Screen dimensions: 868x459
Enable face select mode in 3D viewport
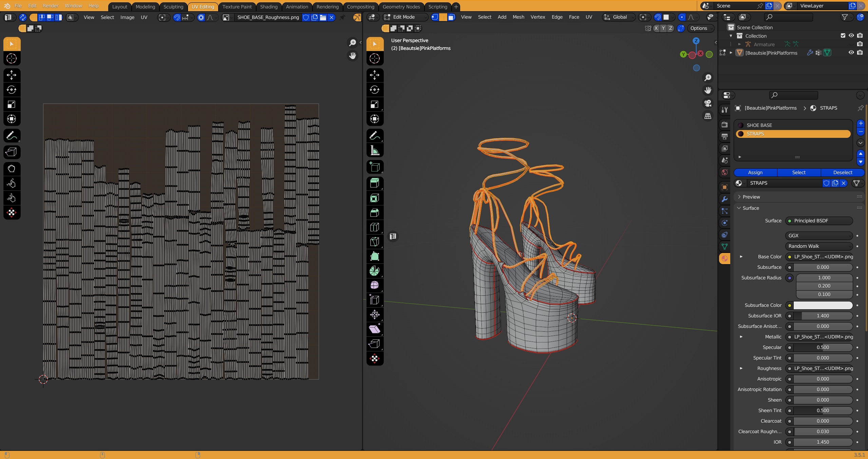pos(451,17)
